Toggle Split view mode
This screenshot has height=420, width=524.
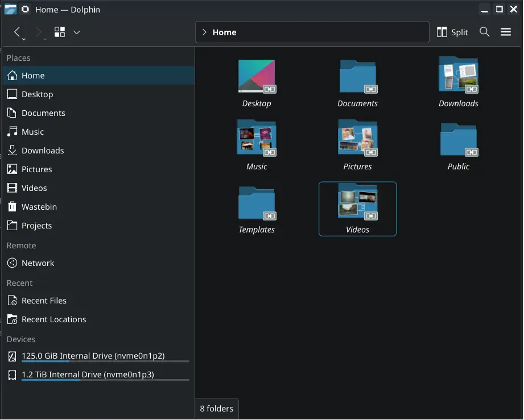pyautogui.click(x=452, y=32)
